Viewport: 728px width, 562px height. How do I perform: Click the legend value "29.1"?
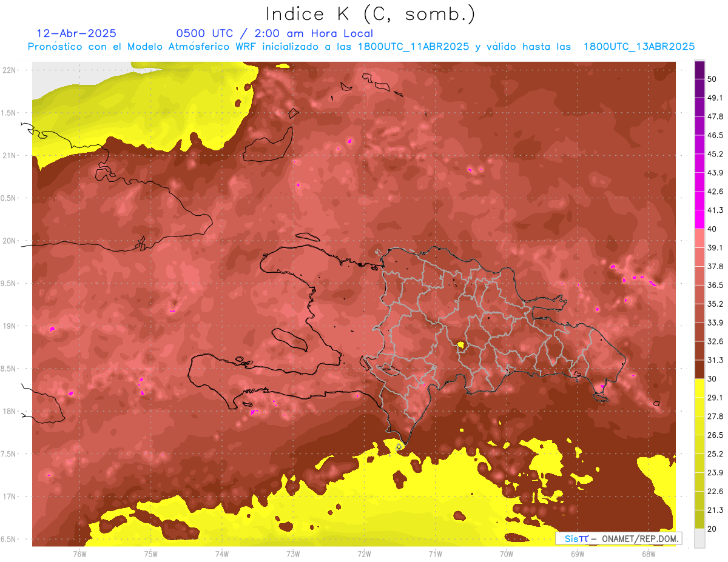pos(715,398)
